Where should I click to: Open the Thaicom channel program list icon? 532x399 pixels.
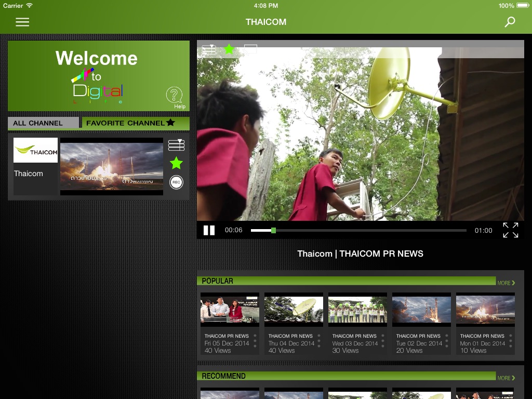(177, 145)
